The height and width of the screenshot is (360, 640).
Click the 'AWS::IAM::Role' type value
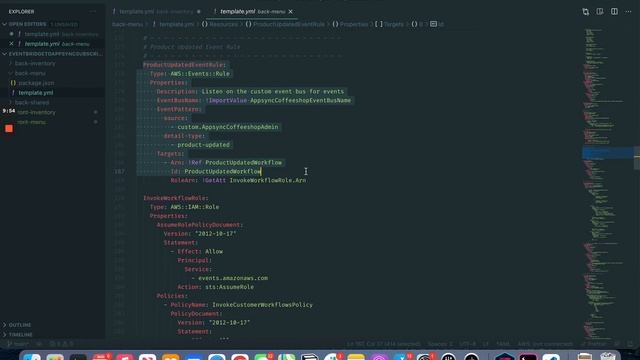195,207
